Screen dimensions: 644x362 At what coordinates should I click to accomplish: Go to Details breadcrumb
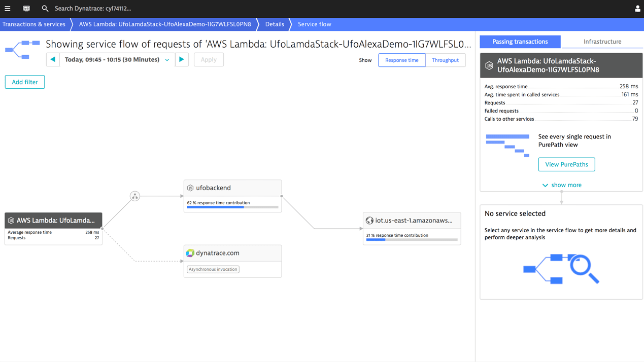(x=275, y=24)
